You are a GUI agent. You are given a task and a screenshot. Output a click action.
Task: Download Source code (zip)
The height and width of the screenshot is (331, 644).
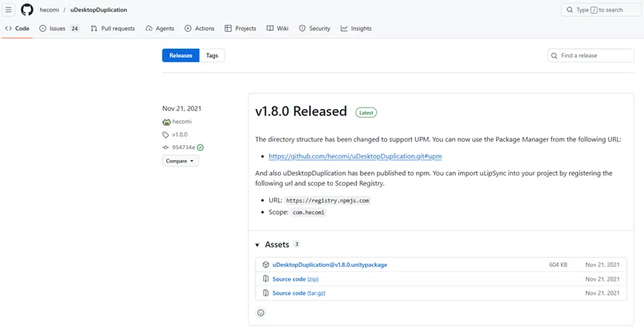coord(296,279)
